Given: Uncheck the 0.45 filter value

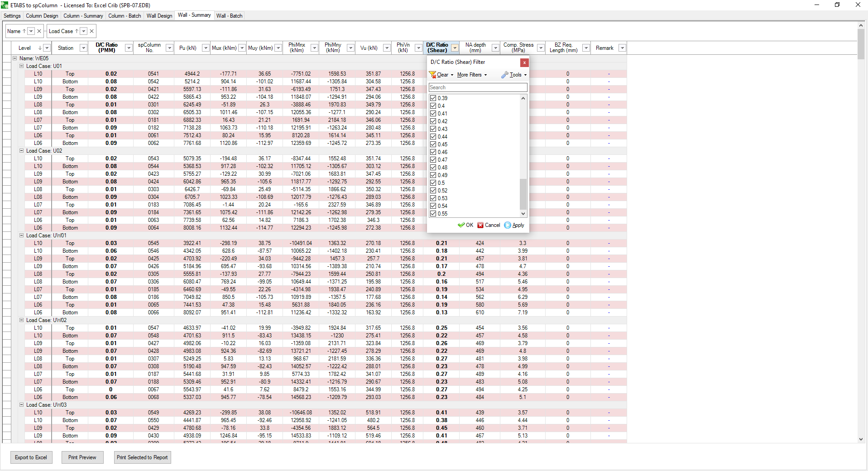Looking at the screenshot, I should [x=433, y=144].
